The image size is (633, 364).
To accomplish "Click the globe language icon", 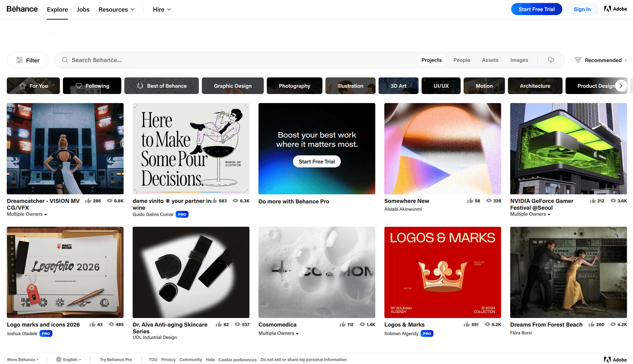I will coord(59,359).
